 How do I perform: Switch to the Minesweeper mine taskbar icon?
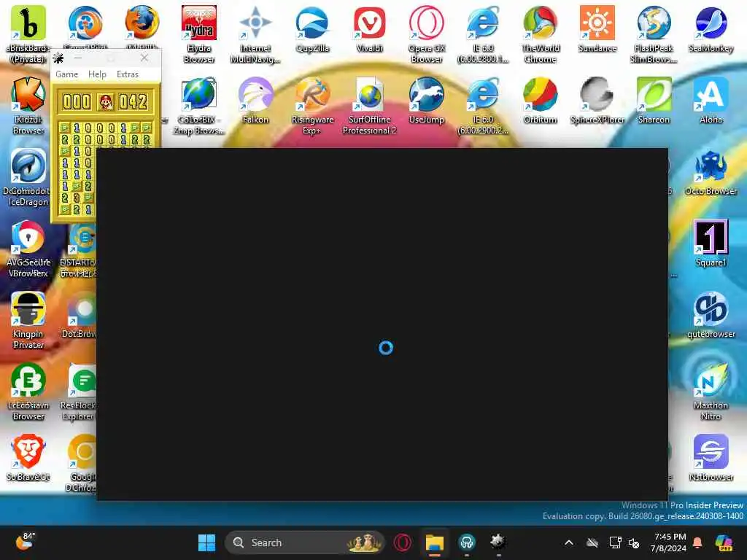click(x=498, y=542)
